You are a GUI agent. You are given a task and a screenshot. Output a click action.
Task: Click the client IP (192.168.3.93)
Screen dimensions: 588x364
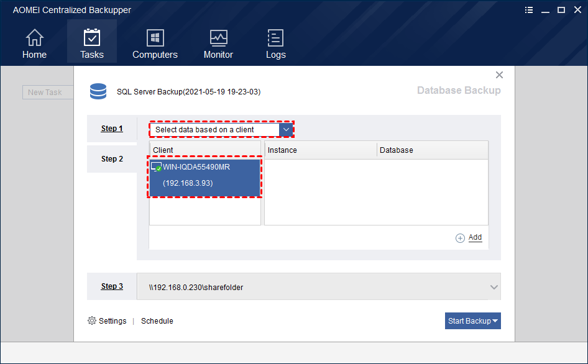pos(188,183)
